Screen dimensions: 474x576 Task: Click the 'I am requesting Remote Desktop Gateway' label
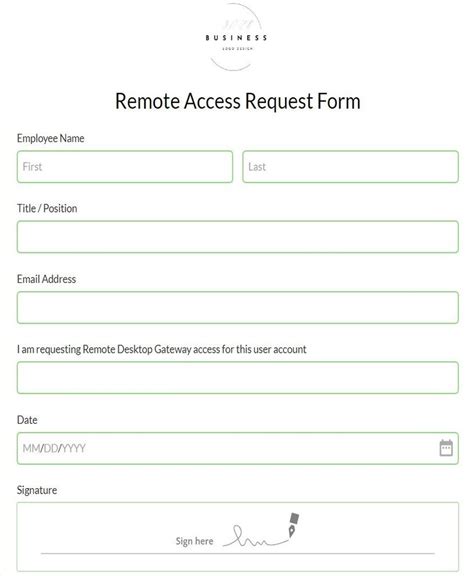pos(161,349)
